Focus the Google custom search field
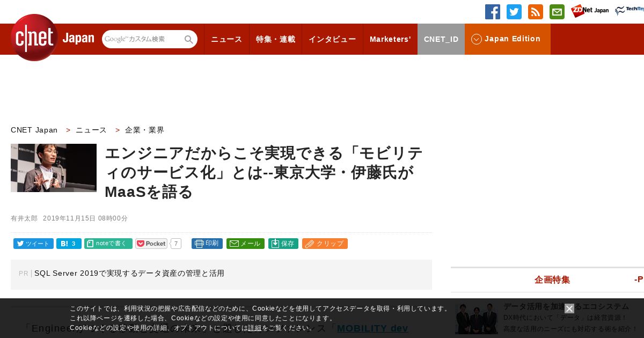The image size is (644, 338). tap(143, 39)
